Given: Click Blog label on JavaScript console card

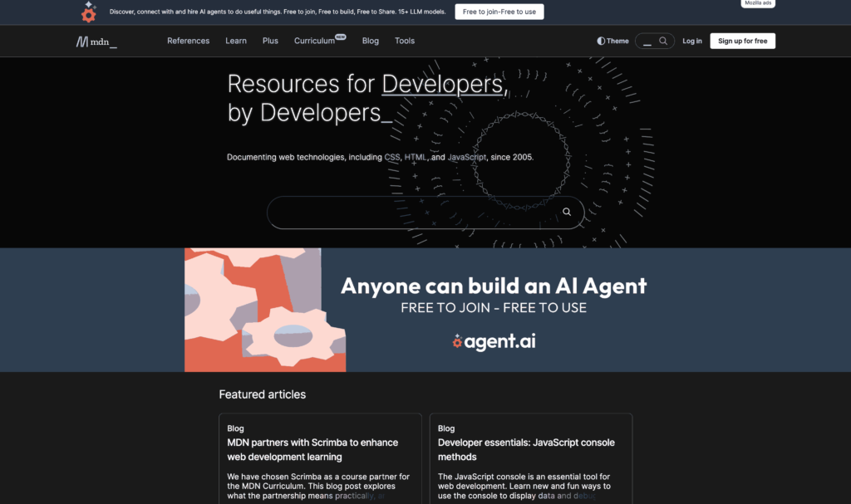Looking at the screenshot, I should pyautogui.click(x=446, y=428).
